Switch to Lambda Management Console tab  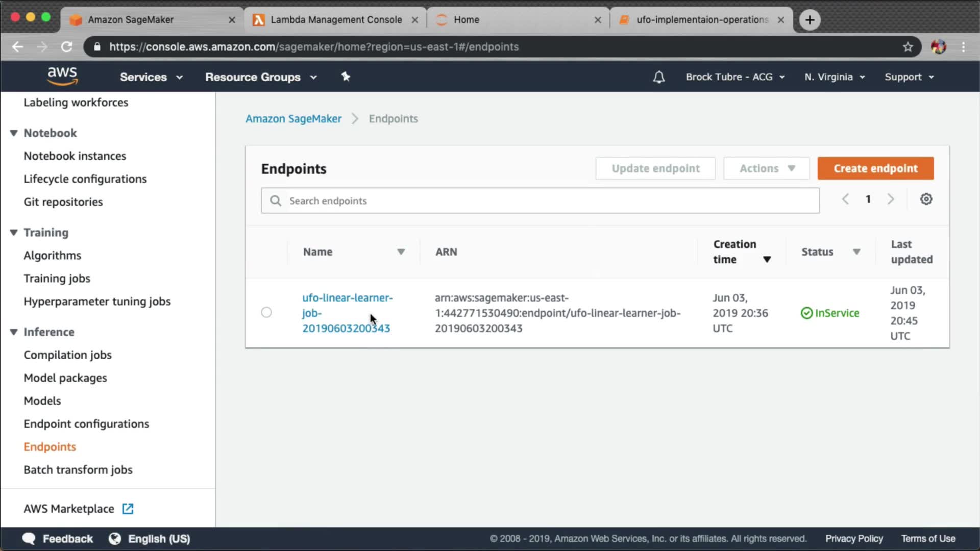(336, 19)
